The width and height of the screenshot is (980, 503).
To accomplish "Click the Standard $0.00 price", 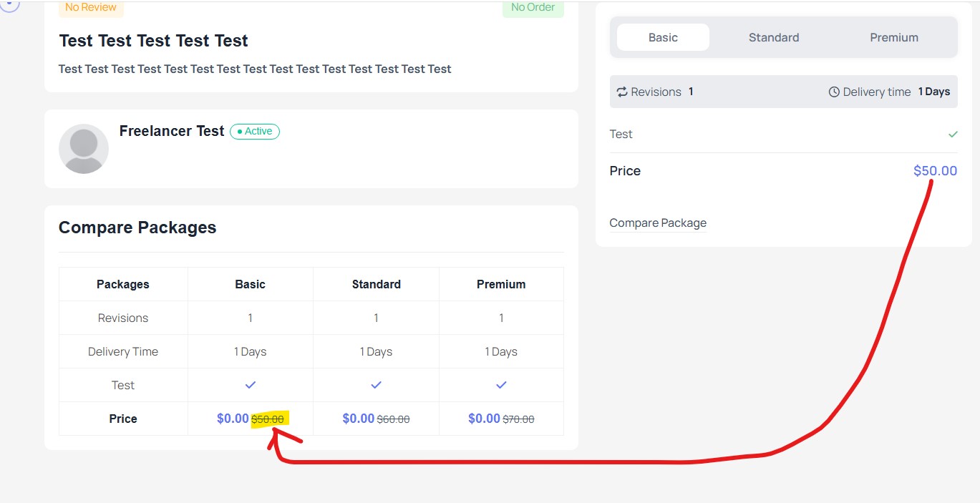I will coord(359,419).
